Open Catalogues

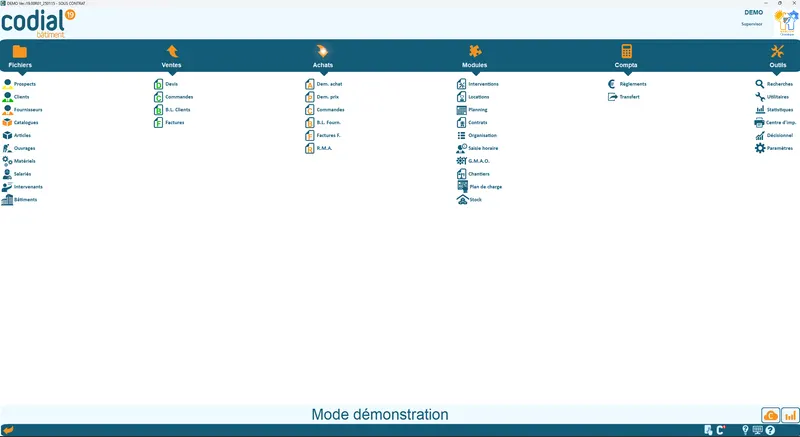[20, 122]
